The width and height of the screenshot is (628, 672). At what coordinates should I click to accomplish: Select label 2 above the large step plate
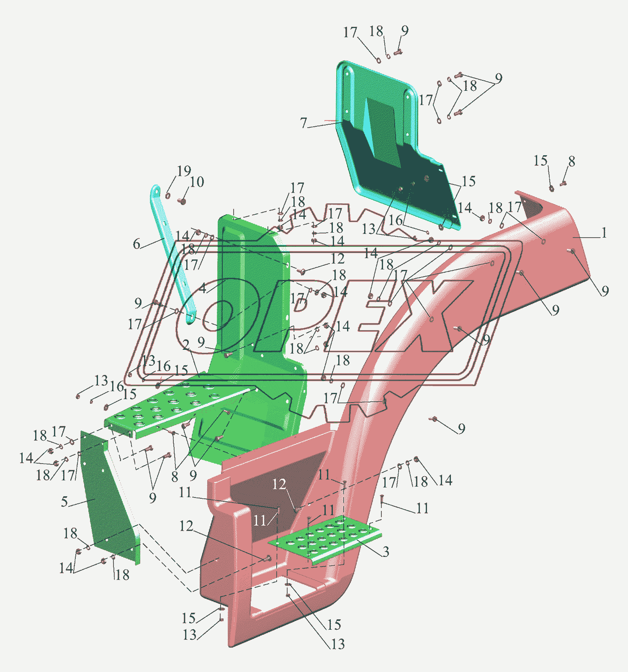(186, 345)
